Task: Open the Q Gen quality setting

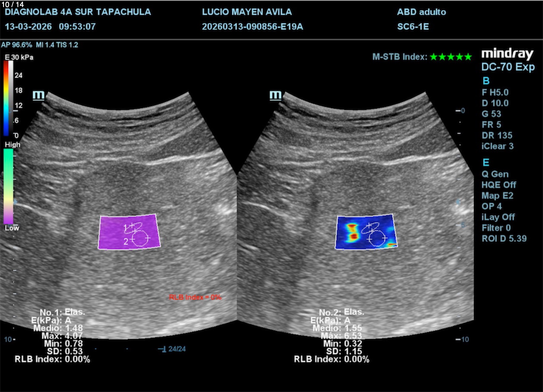Action: tap(495, 174)
